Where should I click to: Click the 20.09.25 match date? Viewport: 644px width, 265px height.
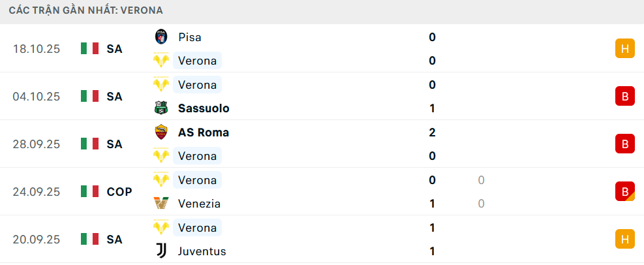pos(36,240)
